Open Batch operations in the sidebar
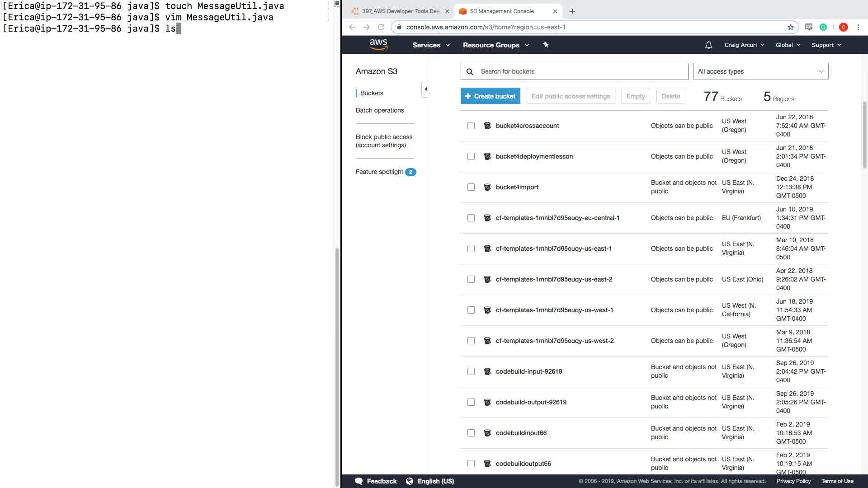This screenshot has width=868, height=488. pos(380,110)
